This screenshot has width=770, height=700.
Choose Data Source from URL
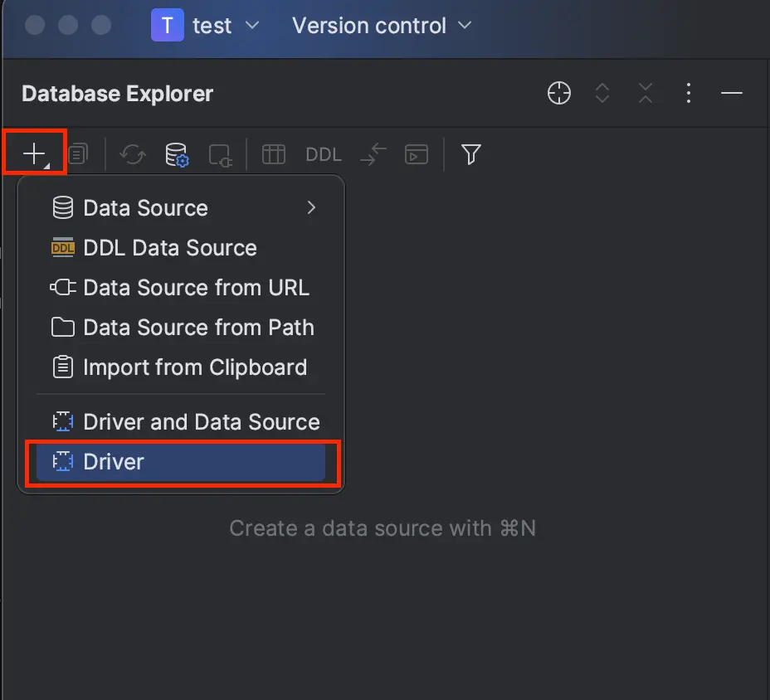pos(181,288)
